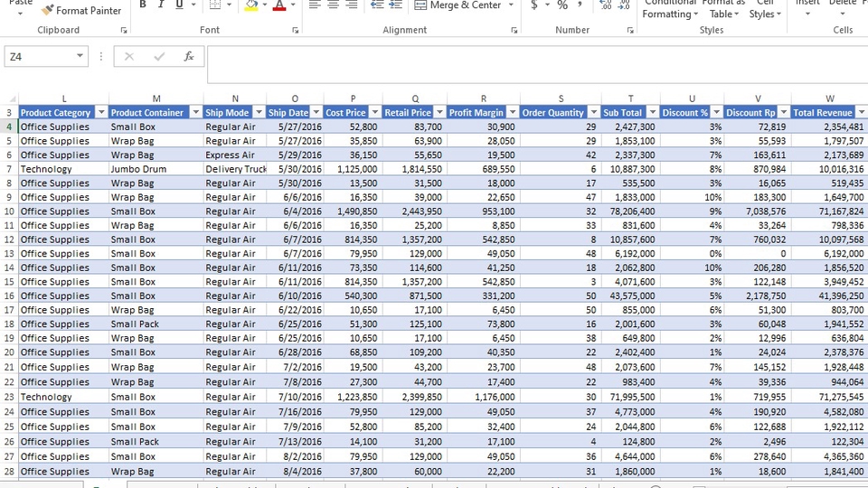Viewport: 868px width, 488px height.
Task: Select column L header
Action: pyautogui.click(x=63, y=99)
